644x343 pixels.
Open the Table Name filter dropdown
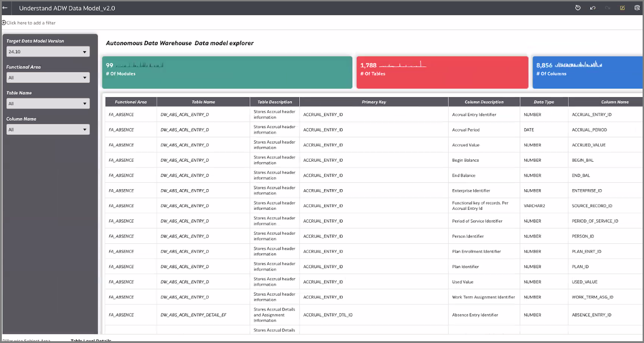48,104
